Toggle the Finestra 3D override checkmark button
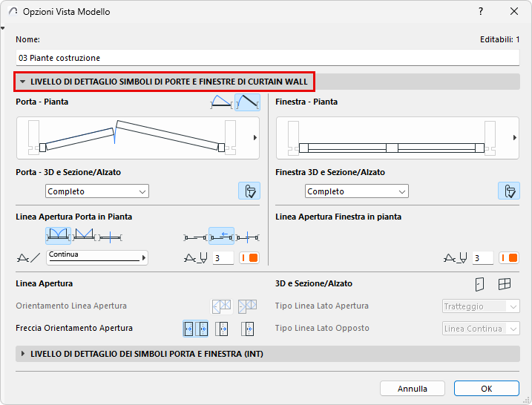 point(509,191)
